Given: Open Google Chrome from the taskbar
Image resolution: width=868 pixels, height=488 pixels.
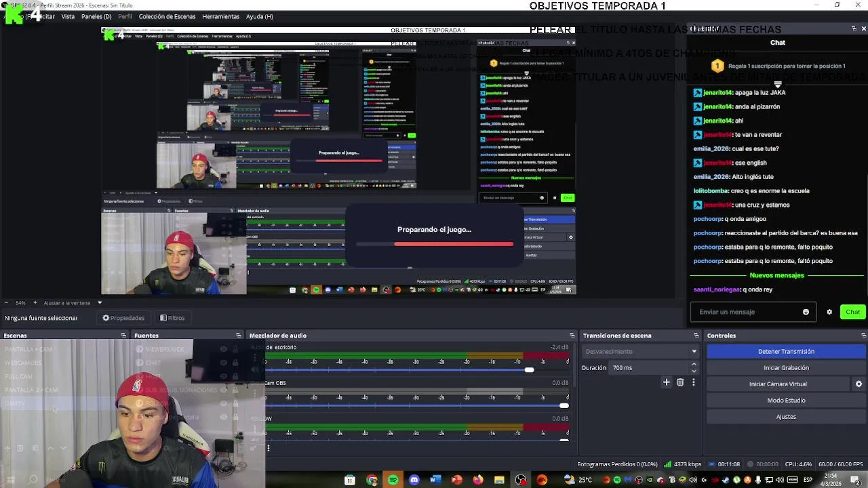Looking at the screenshot, I should [x=372, y=480].
